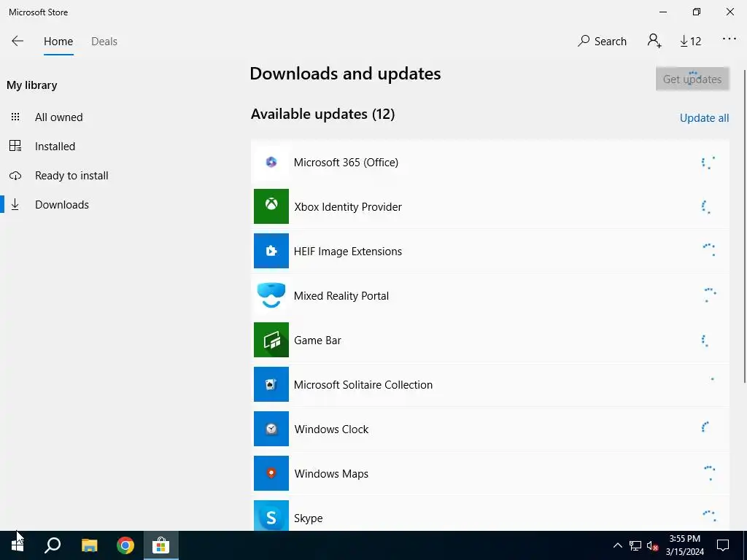
Task: Open the clock showing 3:55 PM
Action: (x=684, y=545)
